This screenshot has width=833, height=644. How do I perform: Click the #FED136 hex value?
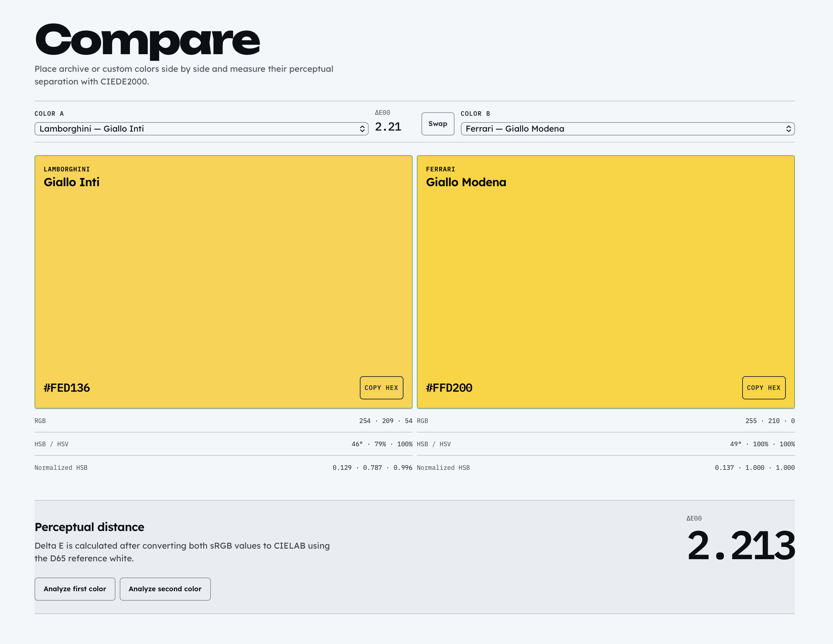pos(67,388)
